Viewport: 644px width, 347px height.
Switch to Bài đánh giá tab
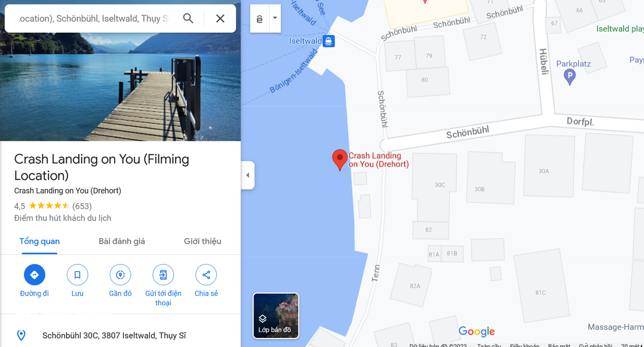click(122, 241)
